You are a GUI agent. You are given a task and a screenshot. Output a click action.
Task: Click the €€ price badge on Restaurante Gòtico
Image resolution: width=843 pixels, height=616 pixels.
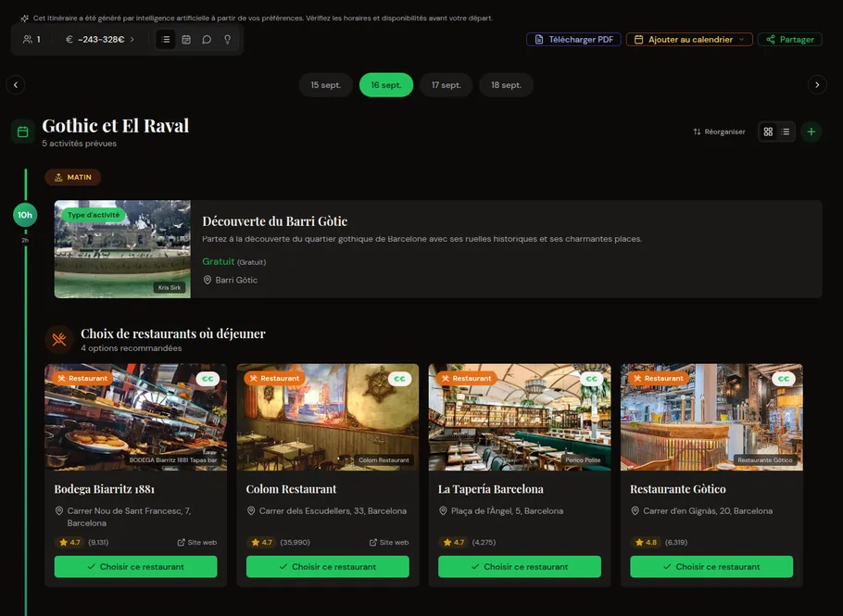[784, 379]
